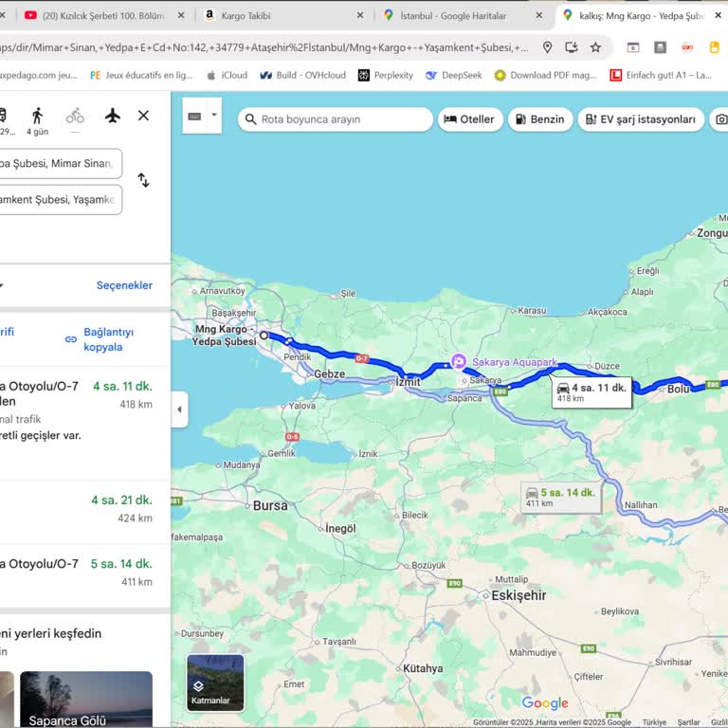Filter by Benzin stations along the route

click(540, 119)
